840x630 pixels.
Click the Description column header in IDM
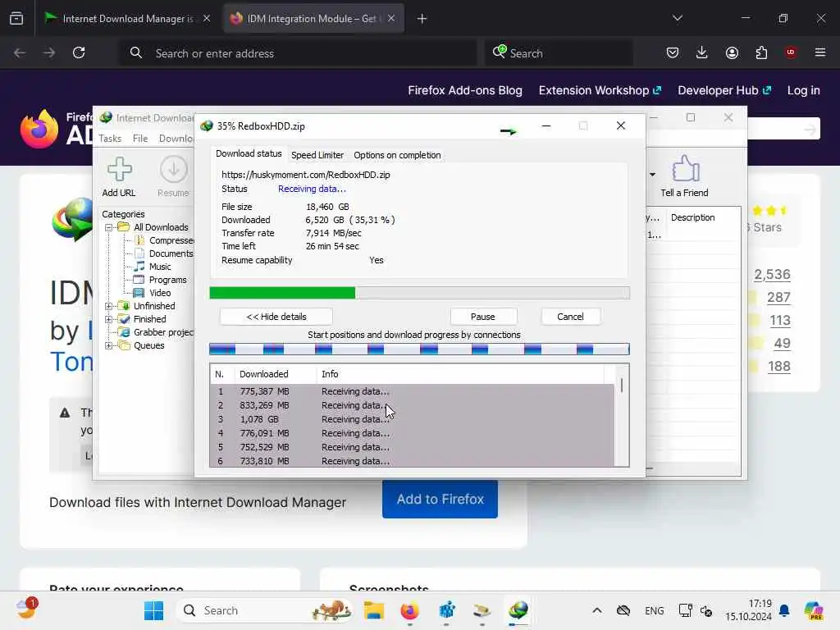click(x=692, y=217)
